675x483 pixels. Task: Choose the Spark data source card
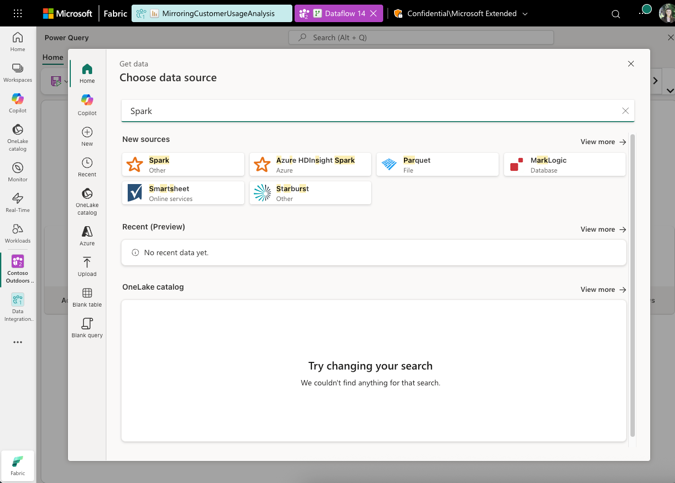(x=183, y=164)
